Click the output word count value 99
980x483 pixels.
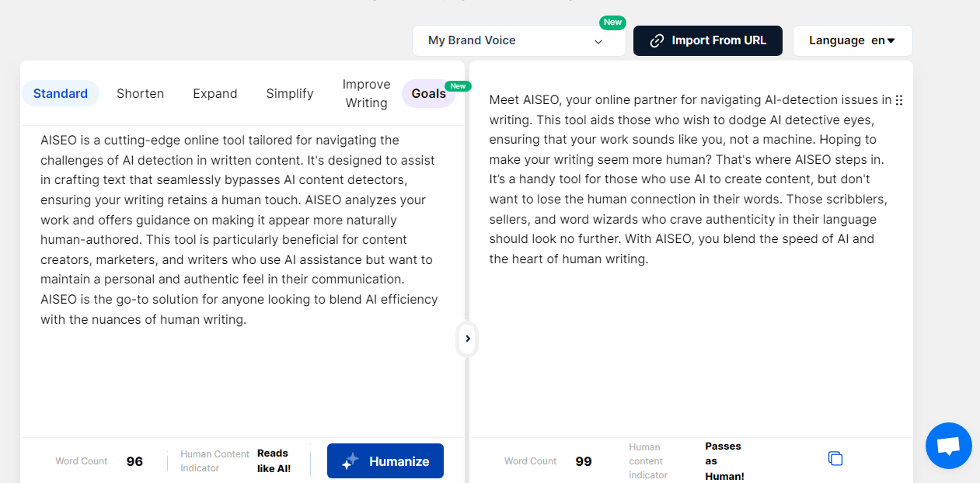[x=584, y=461]
